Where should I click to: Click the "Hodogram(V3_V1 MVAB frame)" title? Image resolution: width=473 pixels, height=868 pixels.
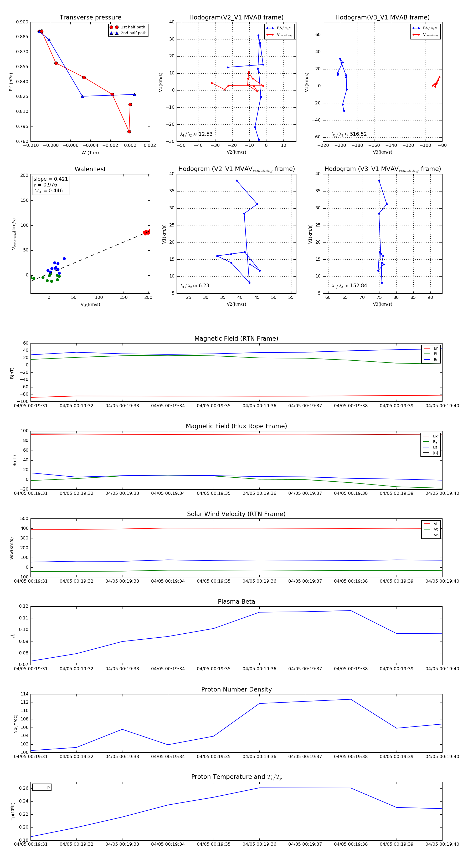pos(382,18)
